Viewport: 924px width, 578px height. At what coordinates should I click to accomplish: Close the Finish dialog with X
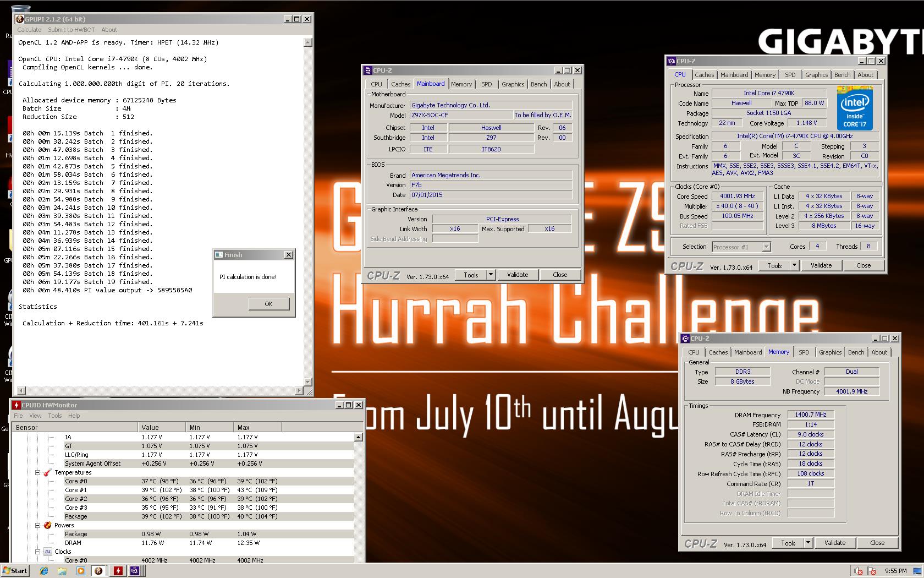pyautogui.click(x=289, y=255)
